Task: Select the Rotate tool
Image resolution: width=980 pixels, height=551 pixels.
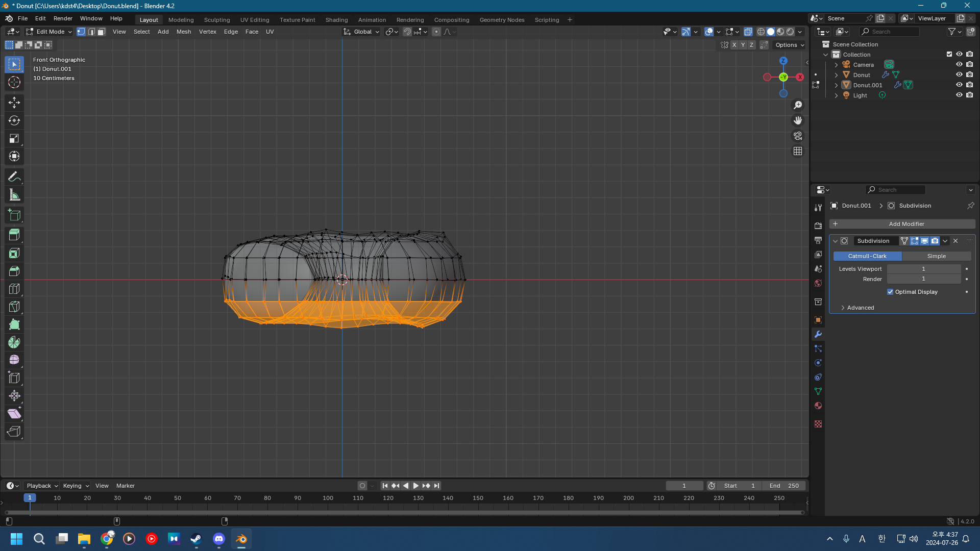Action: [14, 120]
